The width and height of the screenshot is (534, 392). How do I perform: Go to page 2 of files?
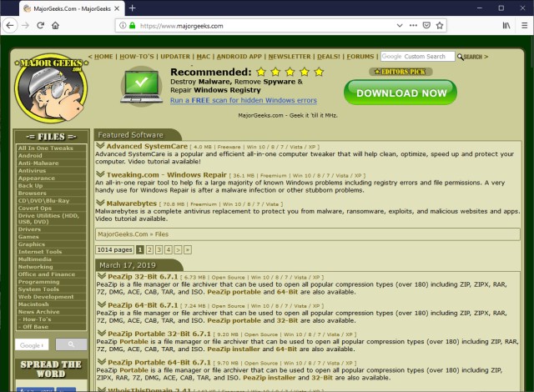(x=149, y=249)
